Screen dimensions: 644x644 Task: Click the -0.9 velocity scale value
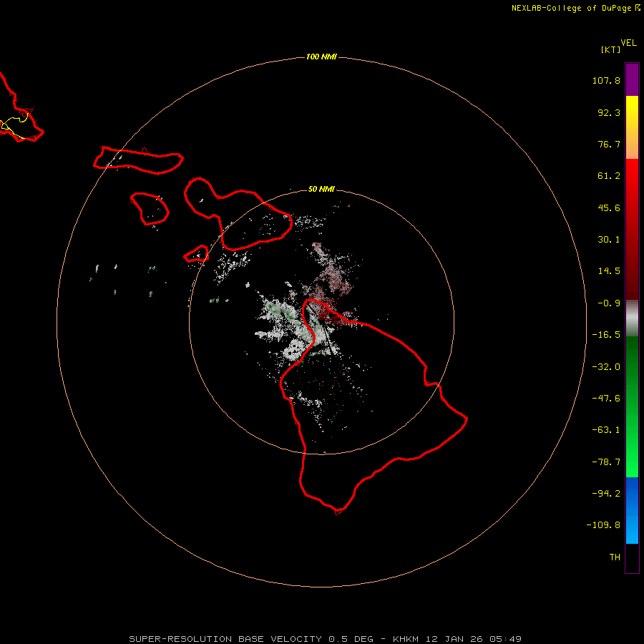click(609, 303)
